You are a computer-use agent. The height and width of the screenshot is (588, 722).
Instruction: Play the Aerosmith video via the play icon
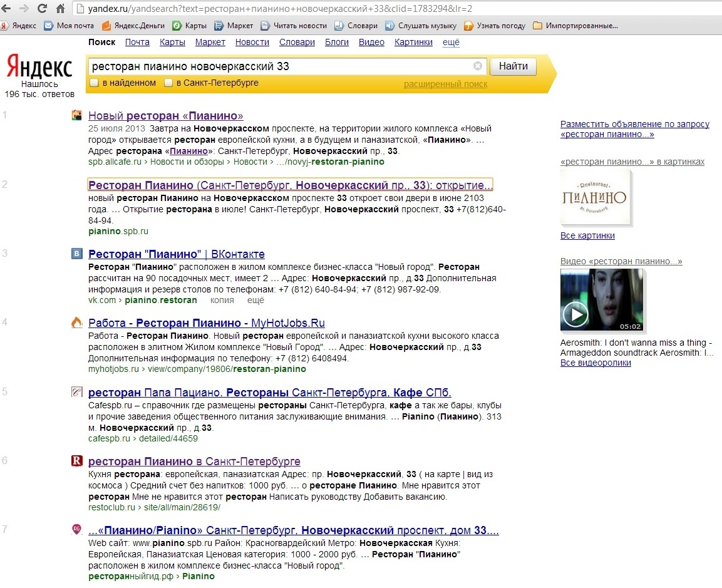(575, 314)
